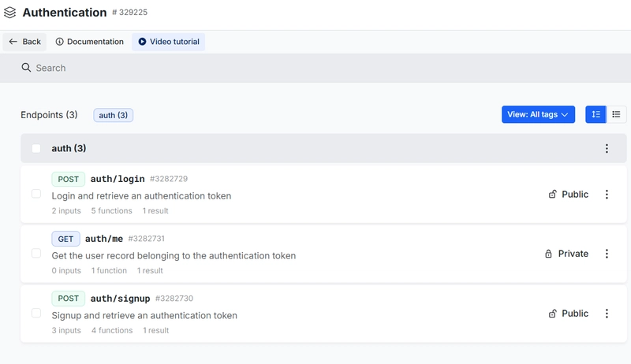Expand the View: All tags dropdown
Image resolution: width=631 pixels, height=364 pixels.
538,114
